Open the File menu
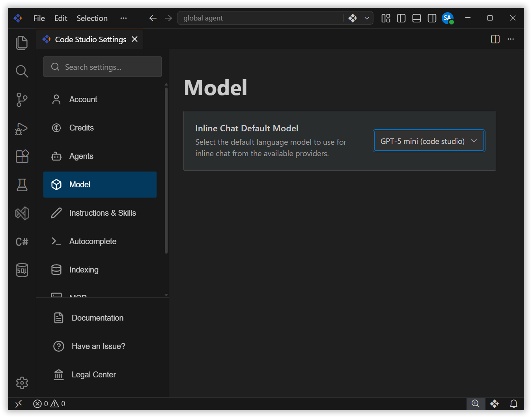 pyautogui.click(x=39, y=18)
